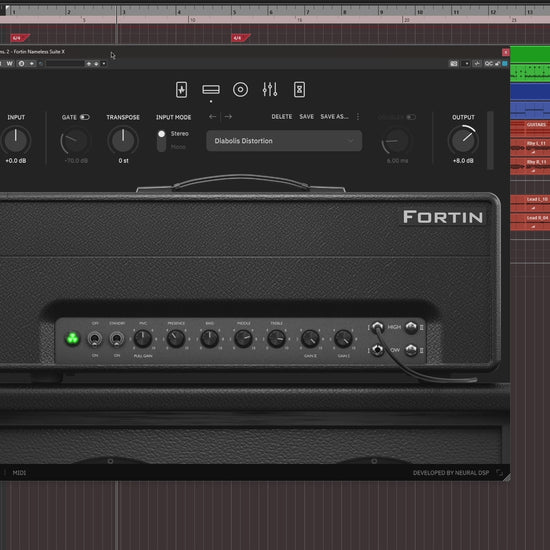Viewport: 550px width, 550px height.
Task: Flip the amp power ON/OFF toggle switch
Action: [95, 339]
